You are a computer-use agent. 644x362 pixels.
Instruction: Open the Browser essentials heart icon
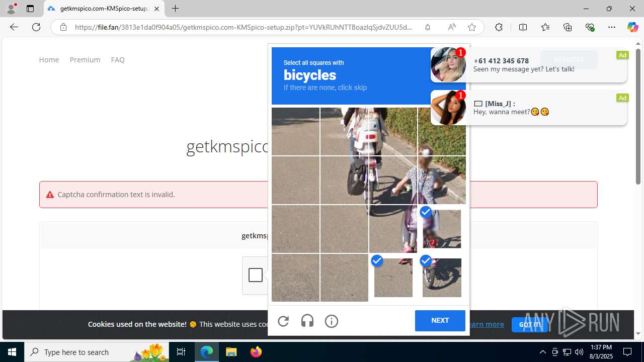(590, 27)
